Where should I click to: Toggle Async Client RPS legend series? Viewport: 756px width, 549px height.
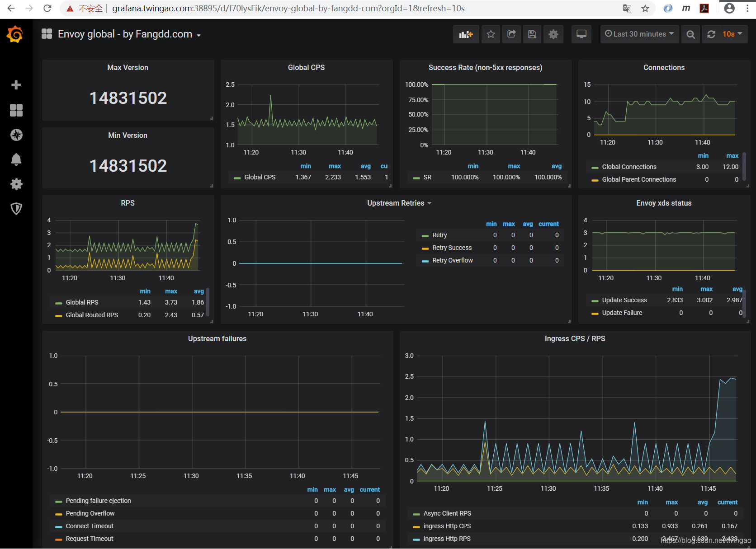pyautogui.click(x=447, y=513)
